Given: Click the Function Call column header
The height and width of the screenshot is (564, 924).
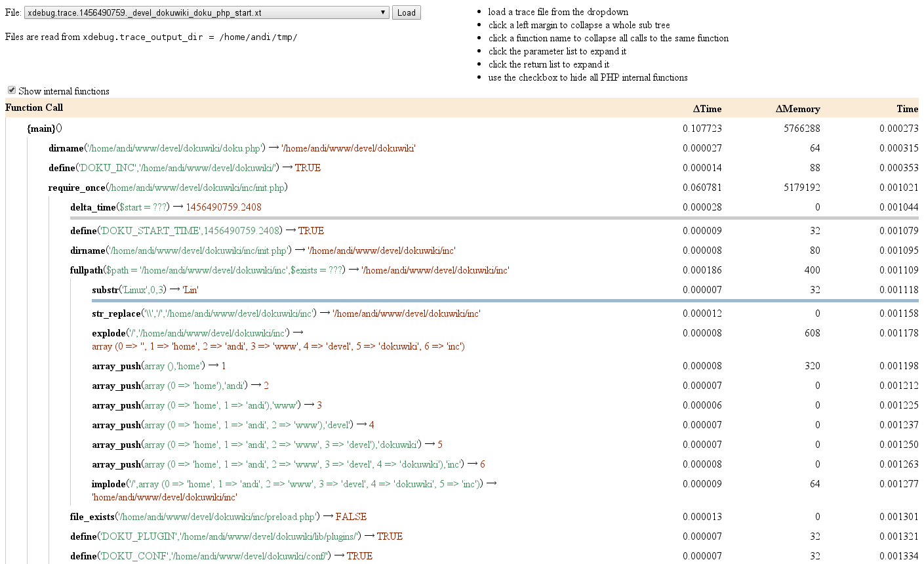Looking at the screenshot, I should point(34,108).
